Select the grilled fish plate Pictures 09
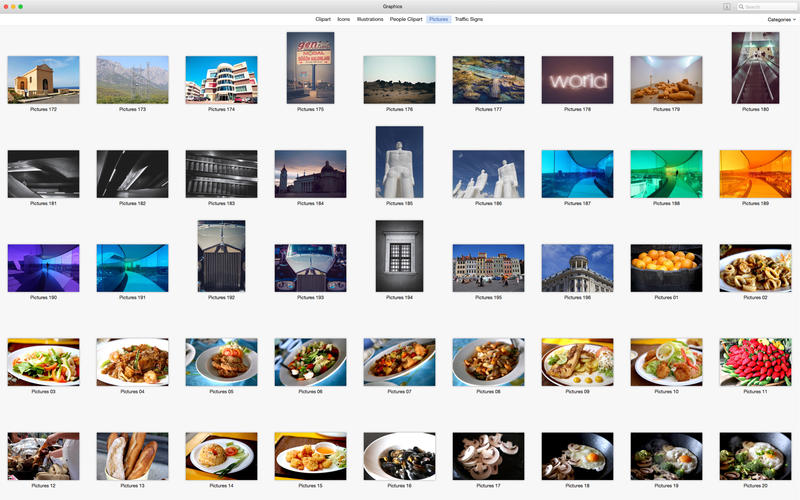 pyautogui.click(x=578, y=362)
